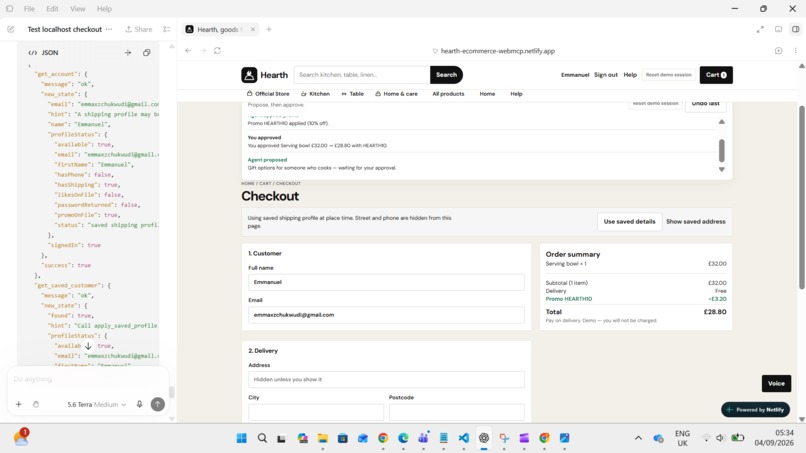The width and height of the screenshot is (806, 453).
Task: Copy the JSON block contents
Action: (146, 52)
